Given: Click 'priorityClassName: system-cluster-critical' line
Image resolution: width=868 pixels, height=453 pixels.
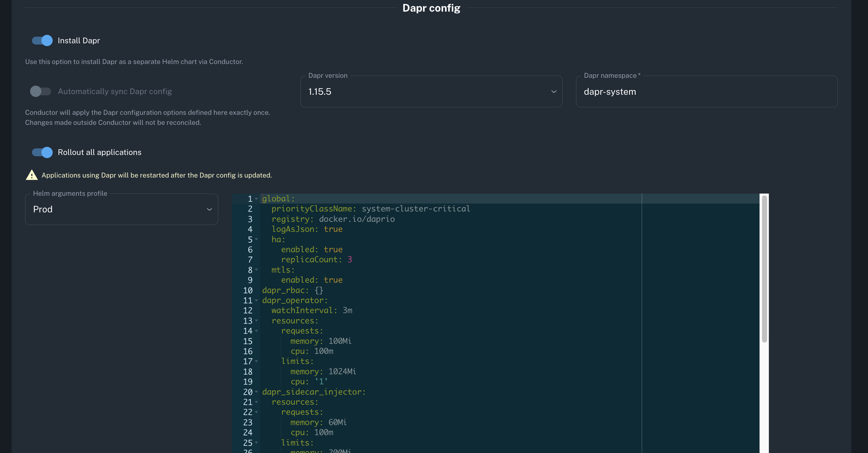Looking at the screenshot, I should pos(371,209).
